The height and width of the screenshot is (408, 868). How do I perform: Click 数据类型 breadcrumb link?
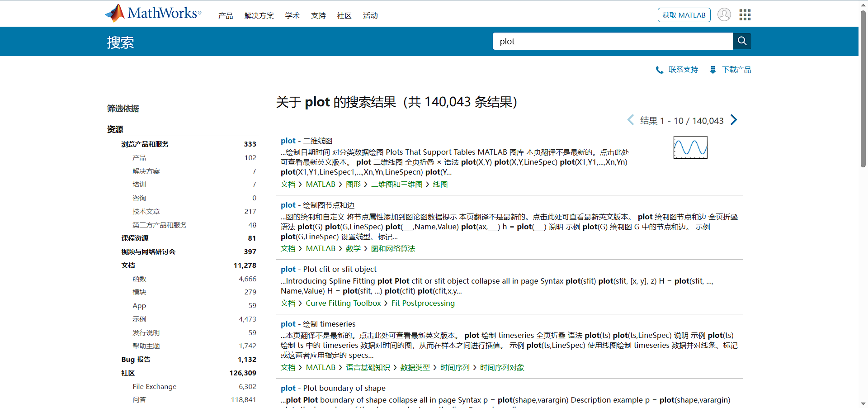tap(415, 368)
